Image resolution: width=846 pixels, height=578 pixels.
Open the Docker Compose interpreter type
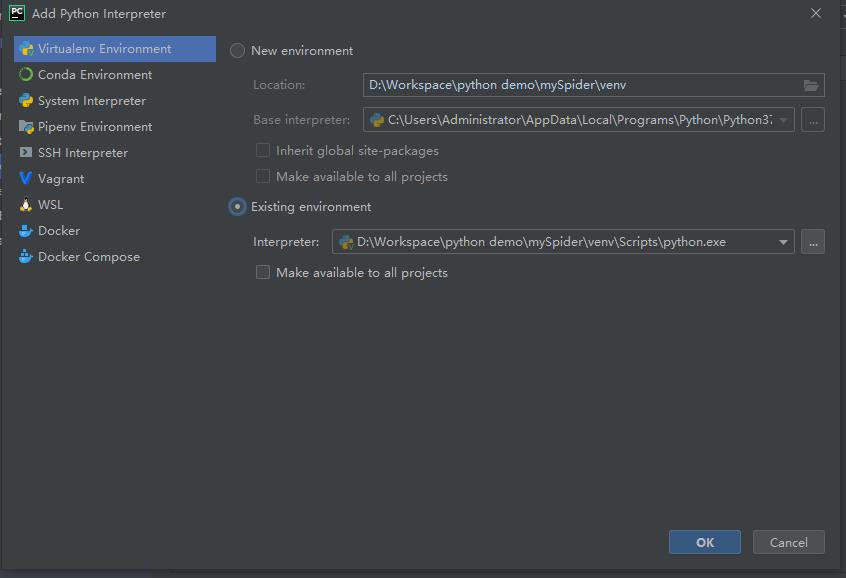pyautogui.click(x=88, y=257)
